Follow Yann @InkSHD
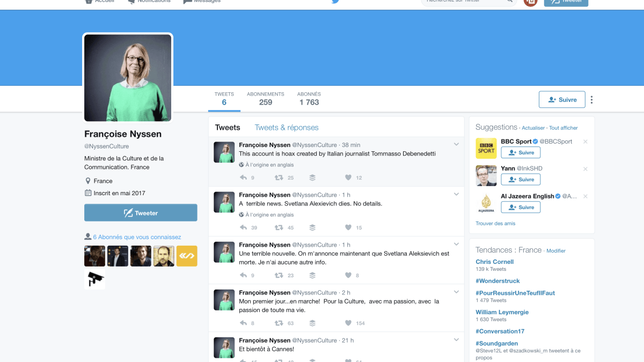The width and height of the screenshot is (644, 362). point(521,180)
